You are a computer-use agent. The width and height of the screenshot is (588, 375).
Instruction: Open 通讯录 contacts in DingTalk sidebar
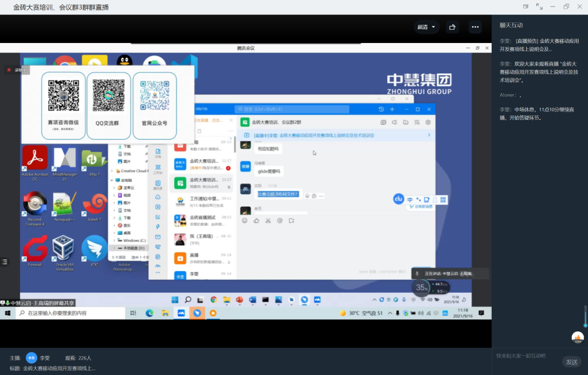coord(158,185)
